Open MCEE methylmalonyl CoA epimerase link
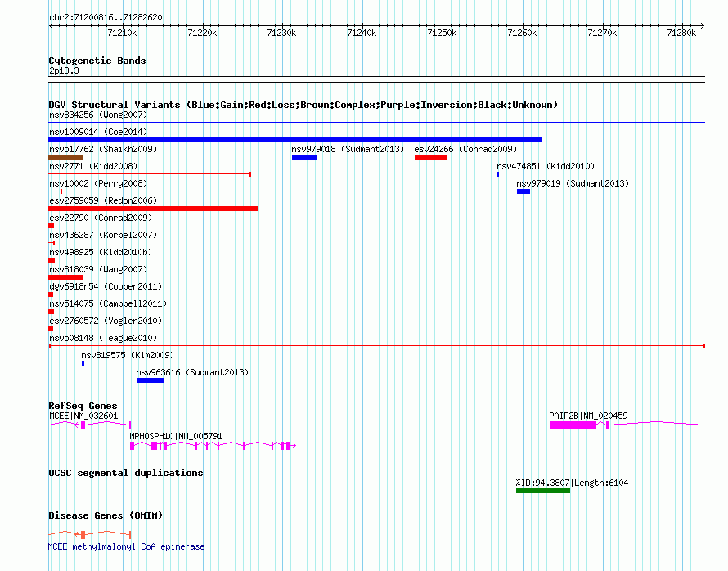728x571 pixels. click(x=126, y=546)
